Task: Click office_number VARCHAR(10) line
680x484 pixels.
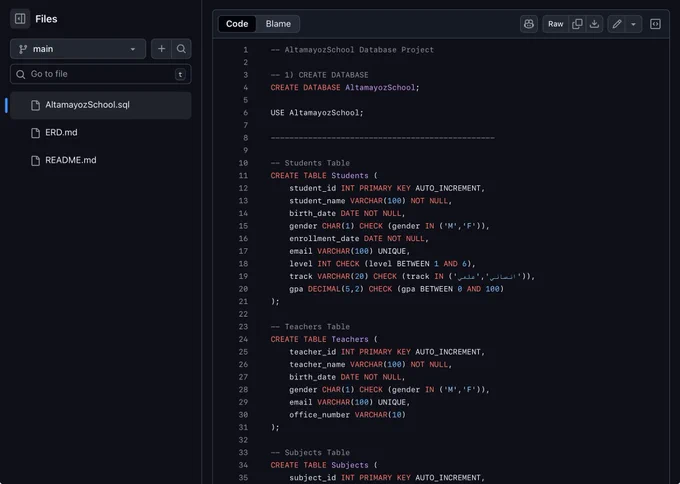Action: coord(347,415)
